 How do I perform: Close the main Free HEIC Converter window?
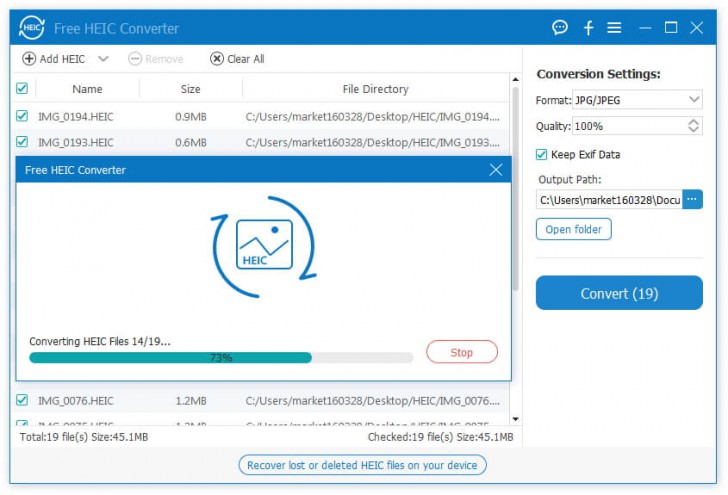point(696,28)
